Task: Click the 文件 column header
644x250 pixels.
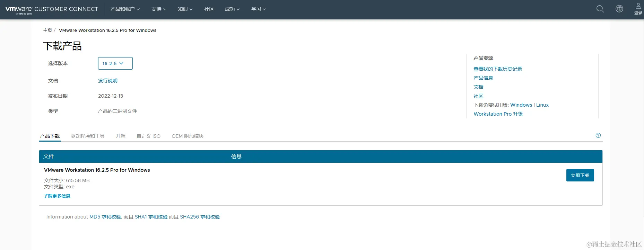Action: [49, 157]
